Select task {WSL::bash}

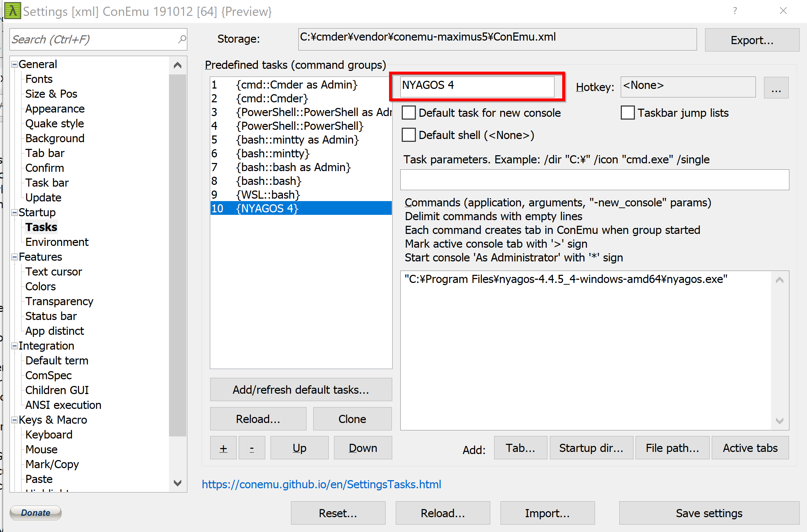pyautogui.click(x=301, y=195)
